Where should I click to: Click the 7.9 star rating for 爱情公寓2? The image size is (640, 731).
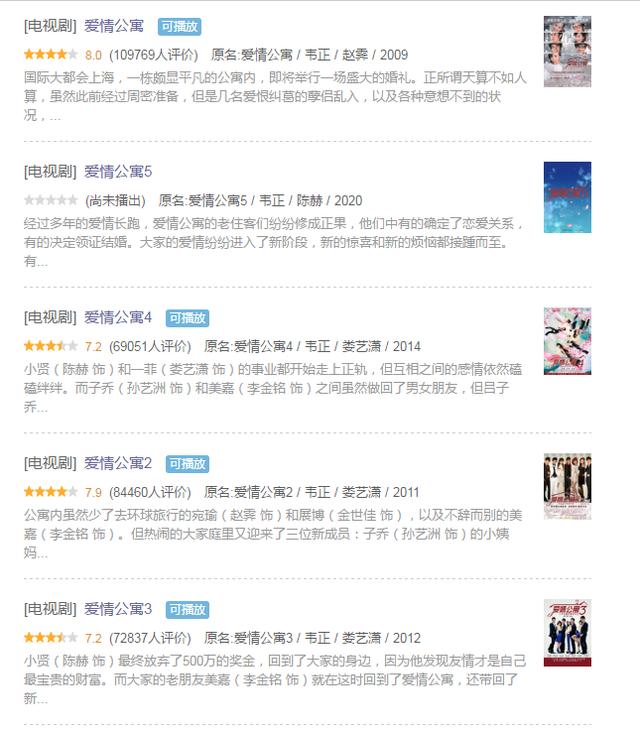pyautogui.click(x=50, y=492)
